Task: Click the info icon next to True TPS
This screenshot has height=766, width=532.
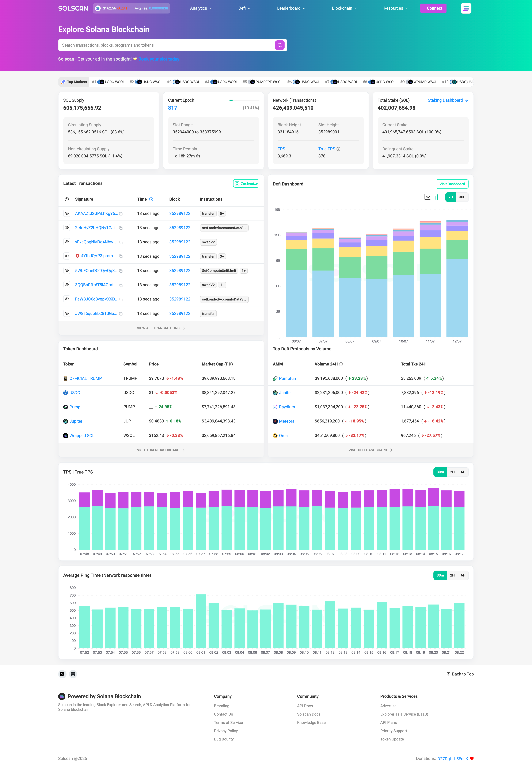Action: coord(338,149)
